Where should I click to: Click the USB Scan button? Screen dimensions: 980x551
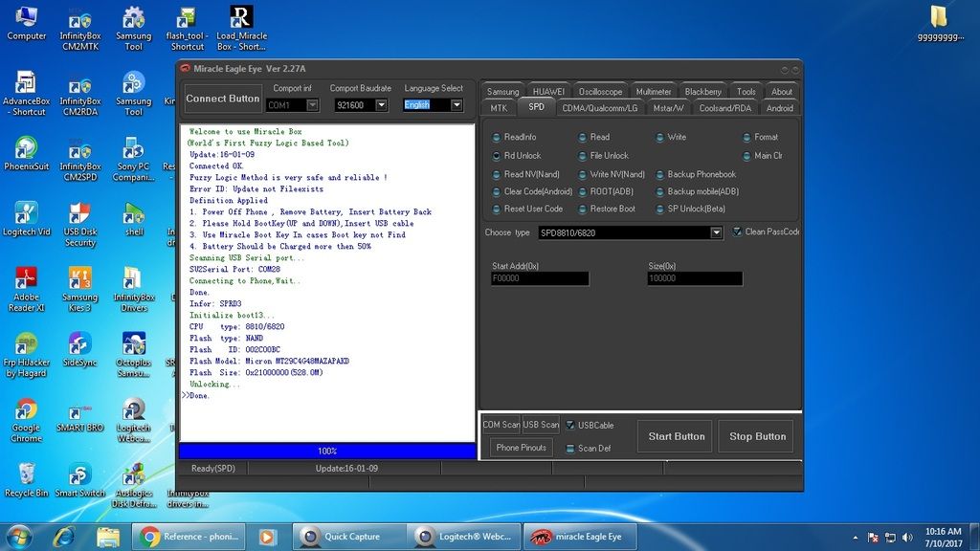pos(541,425)
